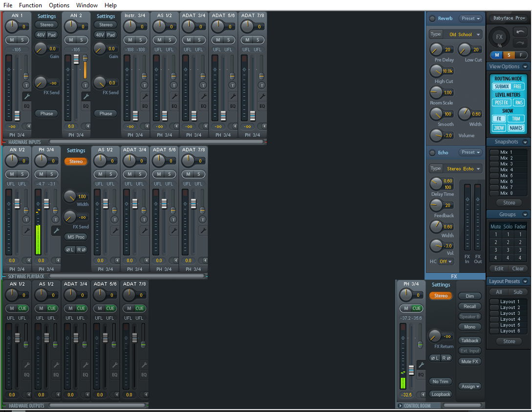Select Mix 1 snapshot
This screenshot has height=412, width=532.
[508, 152]
